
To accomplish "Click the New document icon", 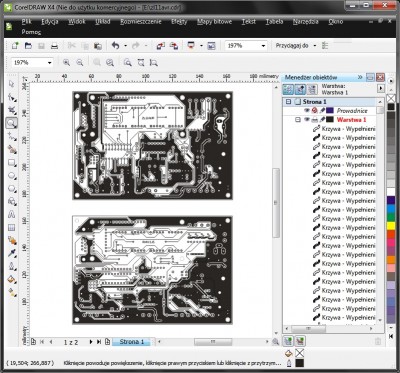I will pyautogui.click(x=15, y=46).
